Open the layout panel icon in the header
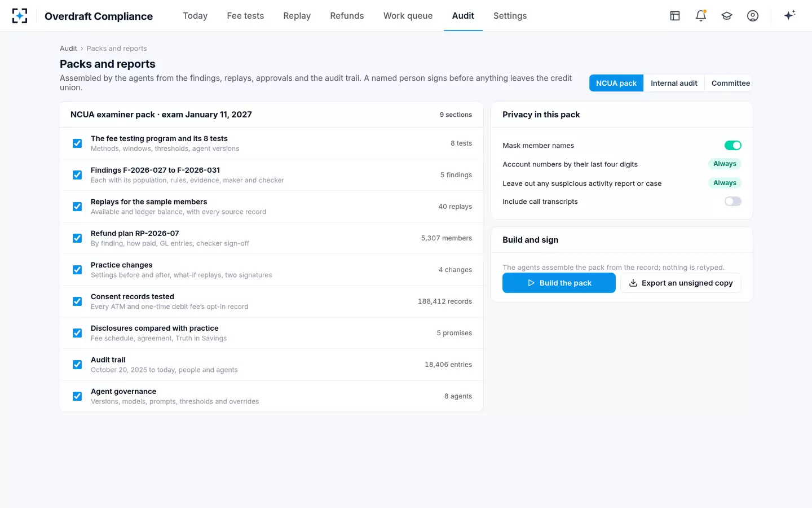This screenshot has height=508, width=812. tap(675, 16)
